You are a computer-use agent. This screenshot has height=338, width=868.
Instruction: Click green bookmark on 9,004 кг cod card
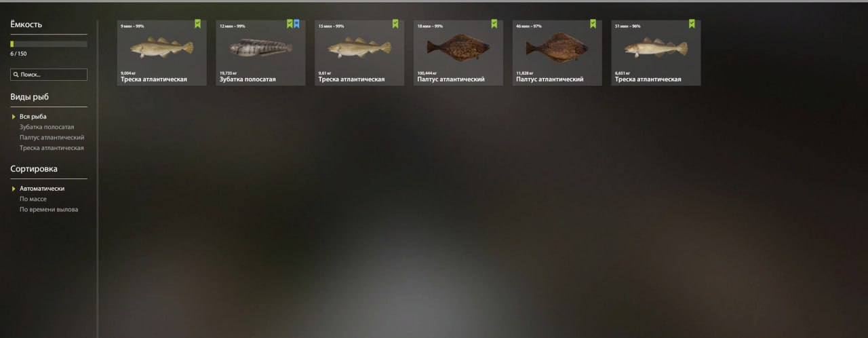point(197,24)
